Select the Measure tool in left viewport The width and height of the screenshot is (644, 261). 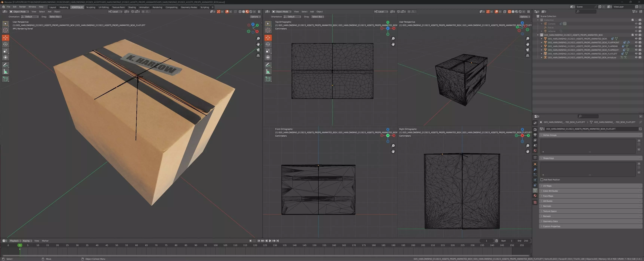point(5,72)
